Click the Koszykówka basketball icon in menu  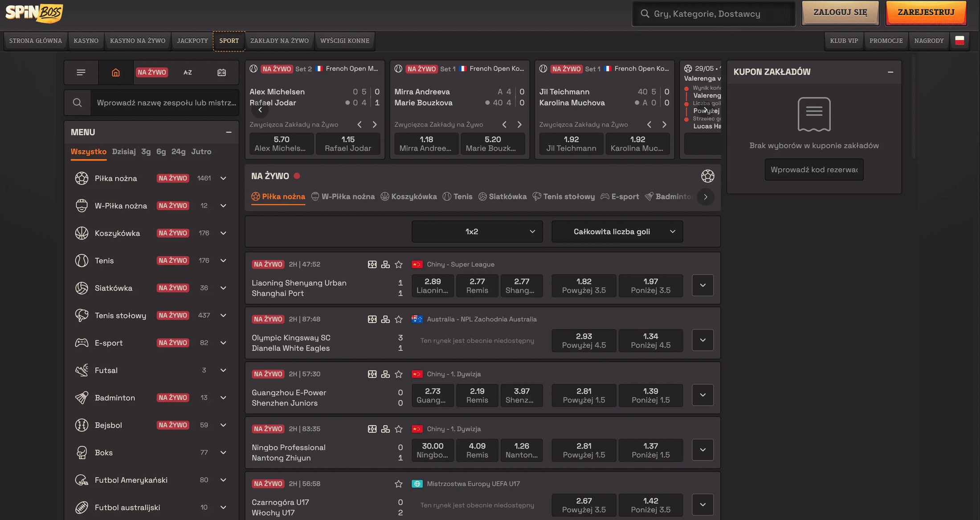82,233
